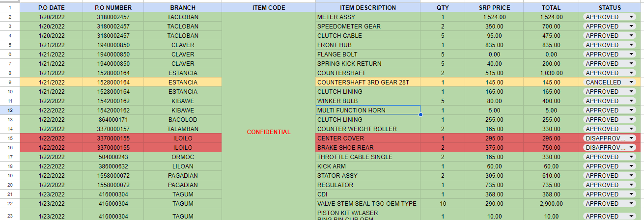This screenshot has height=220, width=644.
Task: Select the ITEM DESCRIPTION header cell
Action: pyautogui.click(x=367, y=8)
